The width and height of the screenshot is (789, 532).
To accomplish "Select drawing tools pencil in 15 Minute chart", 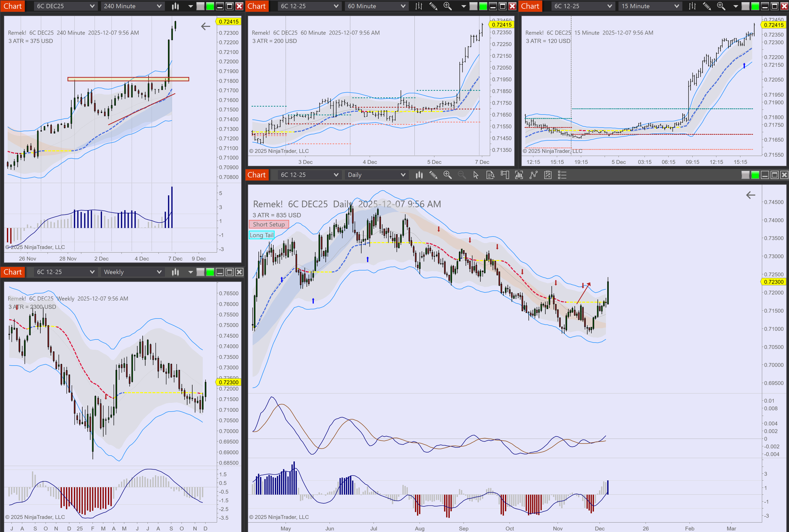I will tap(707, 6).
